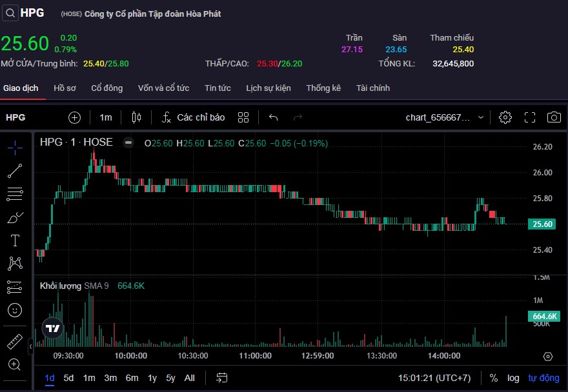Click the volume value label 664.6K on axis
Screen dimensions: 568x392
click(x=544, y=317)
